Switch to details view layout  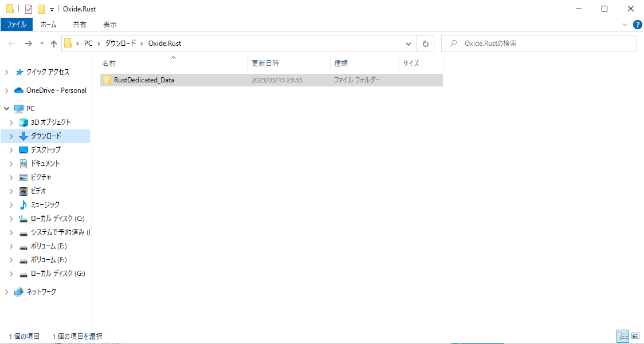coord(623,336)
